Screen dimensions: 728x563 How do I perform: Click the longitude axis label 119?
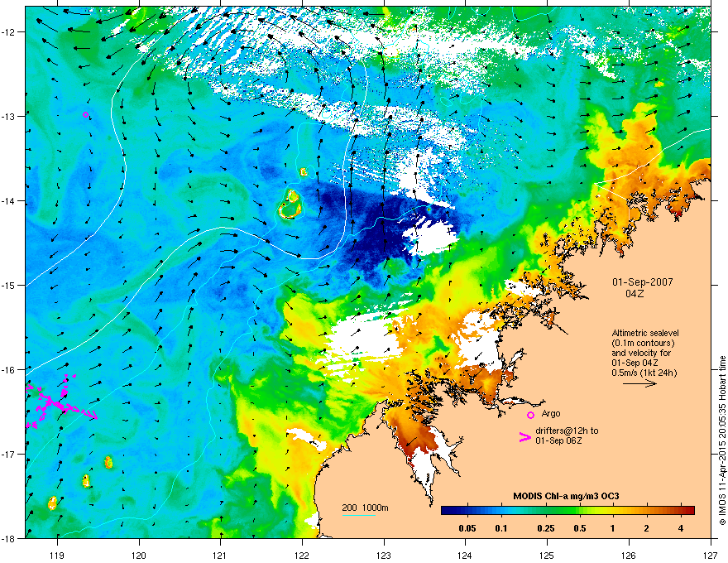57,555
